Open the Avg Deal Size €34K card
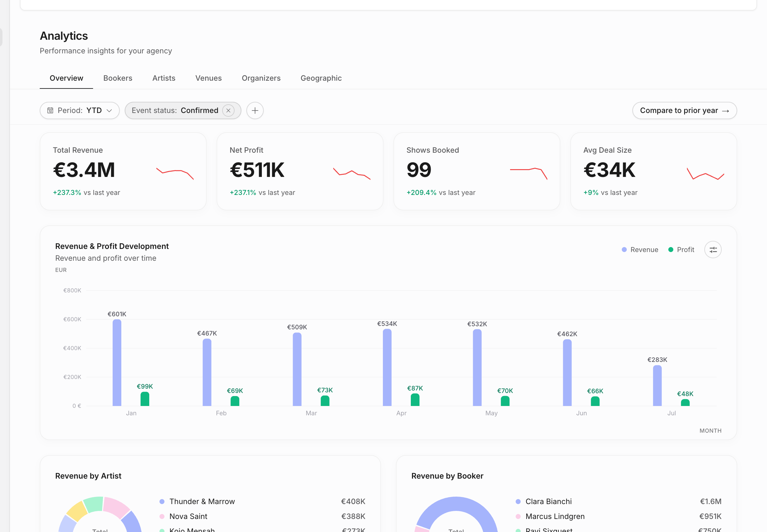 pyautogui.click(x=653, y=171)
